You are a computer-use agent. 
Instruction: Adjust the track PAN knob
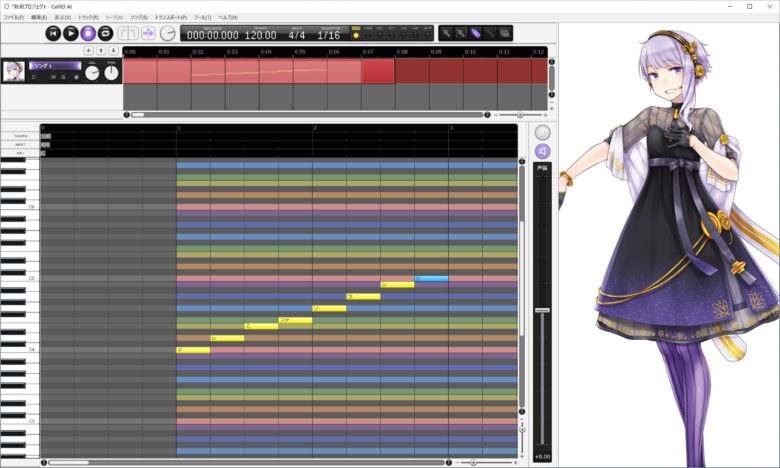(x=111, y=73)
